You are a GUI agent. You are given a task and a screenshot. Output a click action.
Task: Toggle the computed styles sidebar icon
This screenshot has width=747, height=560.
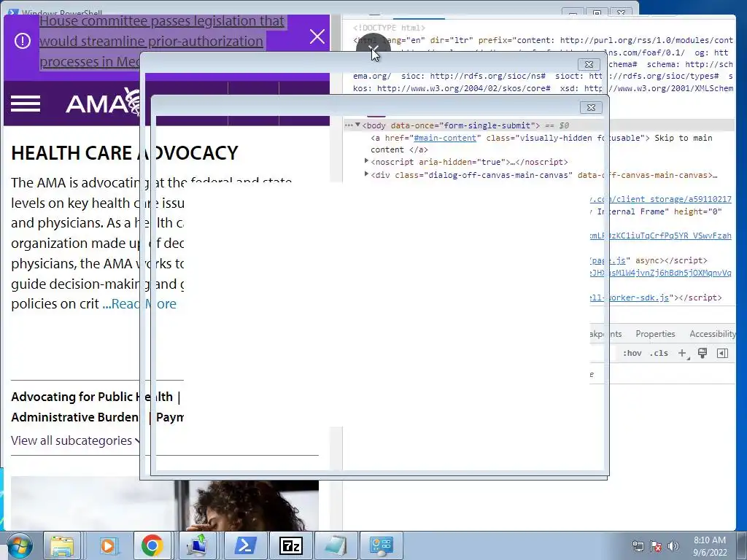click(722, 353)
